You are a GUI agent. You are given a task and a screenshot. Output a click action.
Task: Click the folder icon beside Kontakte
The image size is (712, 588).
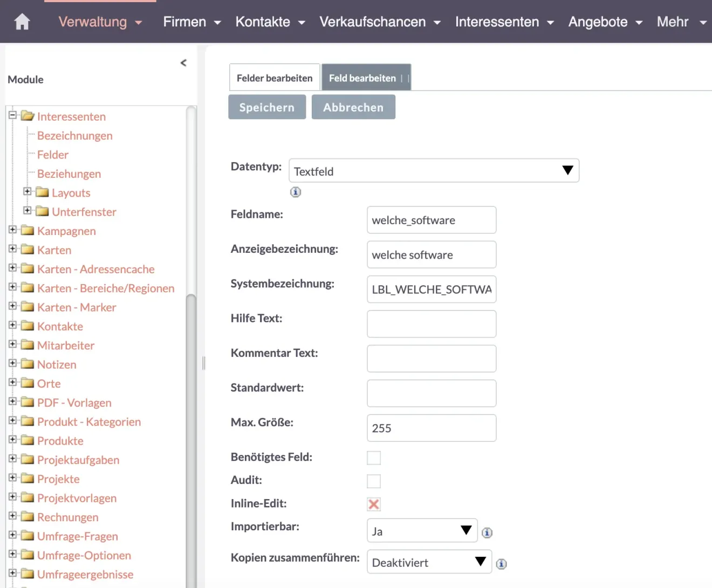coord(28,326)
